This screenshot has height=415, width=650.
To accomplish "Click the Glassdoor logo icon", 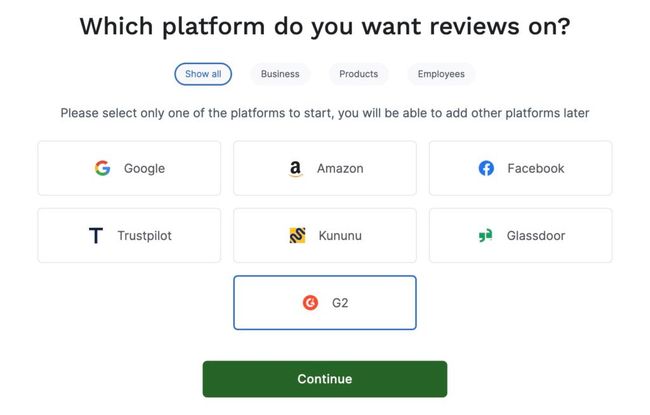I will [486, 236].
